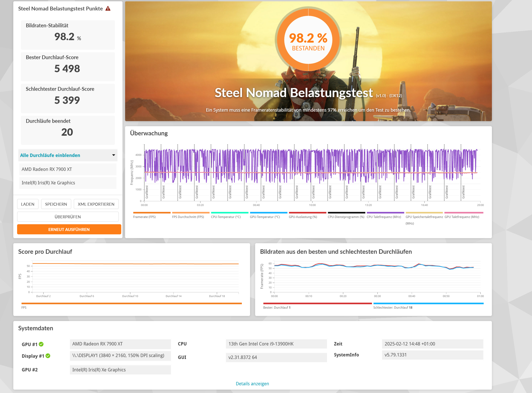Toggle the FPS Durchschnitt legend entry
Image resolution: width=532 pixels, height=393 pixels.
click(x=191, y=215)
